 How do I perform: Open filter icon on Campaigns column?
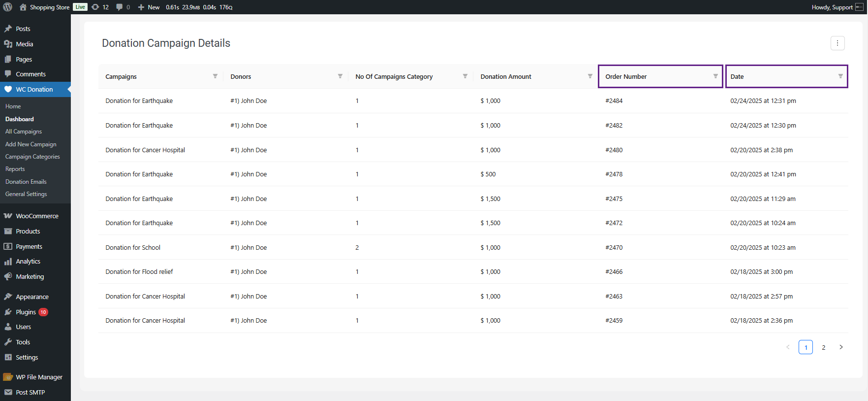[215, 76]
